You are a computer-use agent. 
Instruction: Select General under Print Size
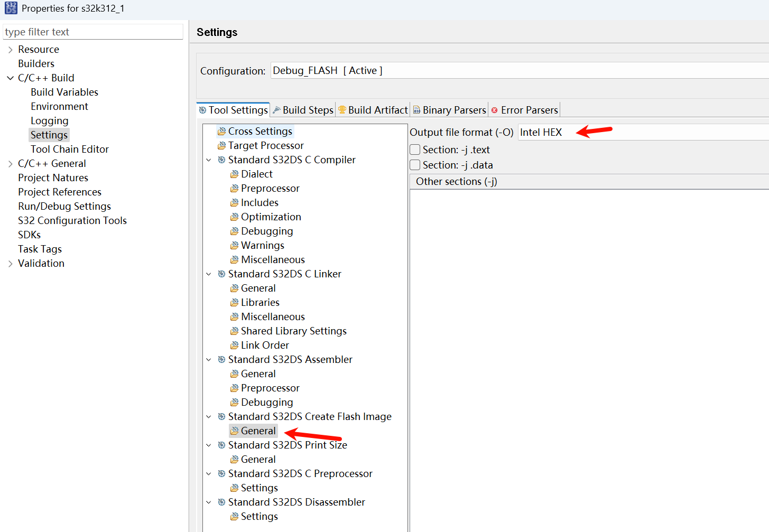click(x=258, y=459)
